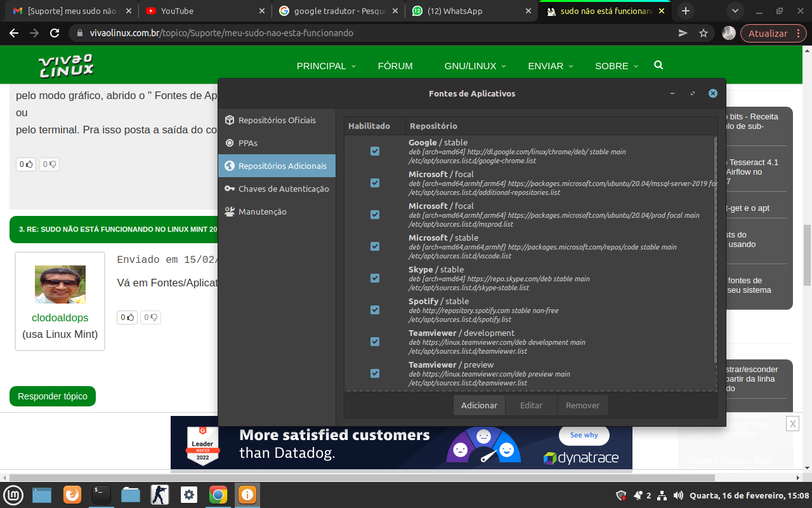Screen dimensions: 812x508
Task: Toggle Microsoft focal mssql-server repository checkbox
Action: tap(375, 183)
